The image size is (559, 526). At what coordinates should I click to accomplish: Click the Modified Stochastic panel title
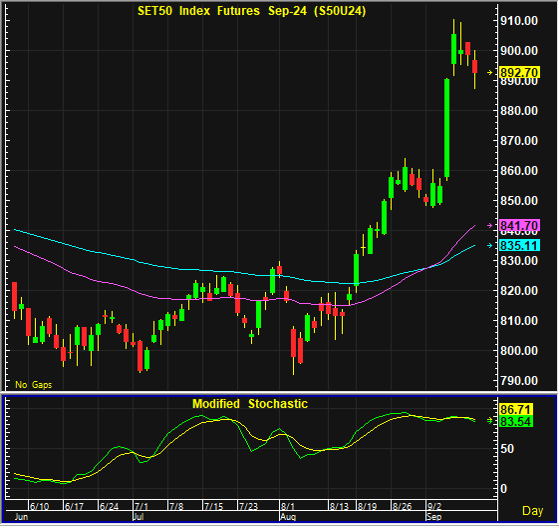click(250, 404)
